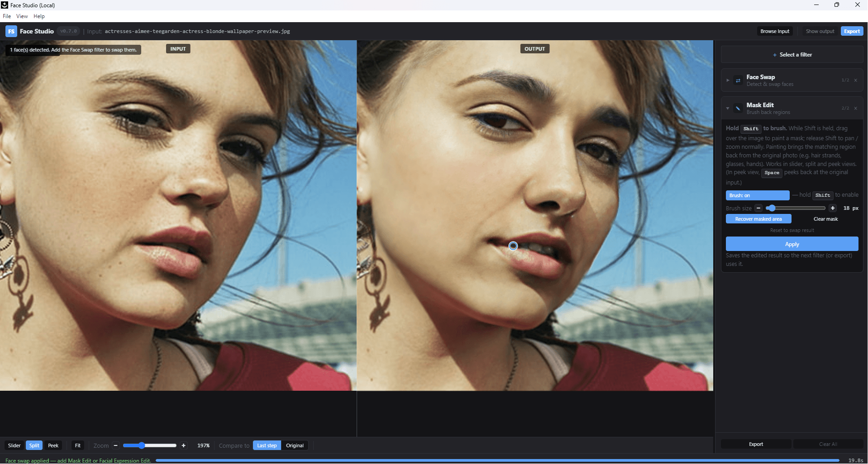Viewport: 868px width, 464px height.
Task: Click the Face Swap filter arrows icon
Action: (x=738, y=80)
